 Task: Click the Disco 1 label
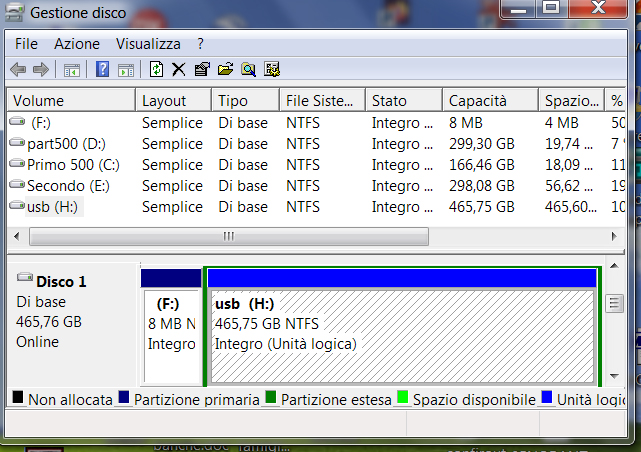pos(61,282)
